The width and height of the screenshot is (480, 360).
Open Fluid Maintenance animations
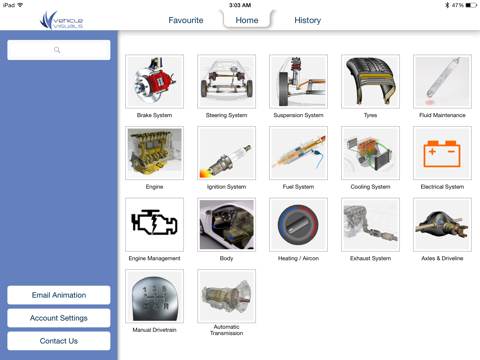click(442, 82)
